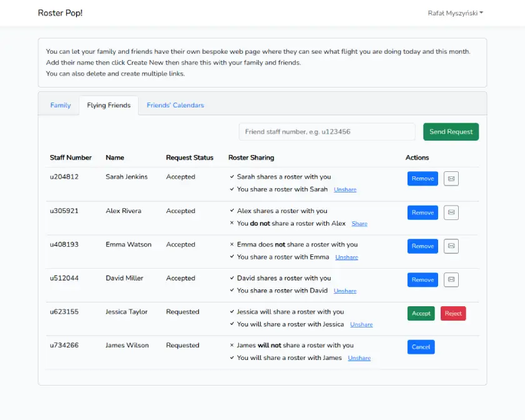The width and height of the screenshot is (525, 420).
Task: Open the Friends' Calendars tab
Action: [175, 105]
